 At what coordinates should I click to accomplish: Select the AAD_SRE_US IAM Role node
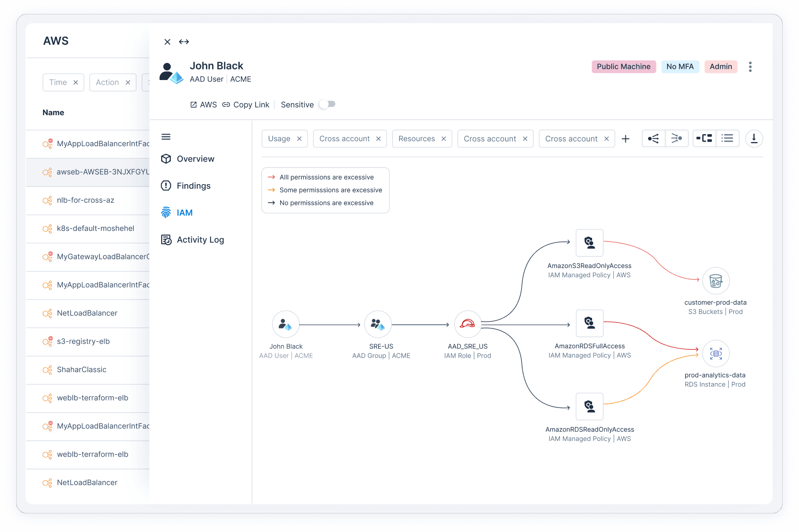468,324
